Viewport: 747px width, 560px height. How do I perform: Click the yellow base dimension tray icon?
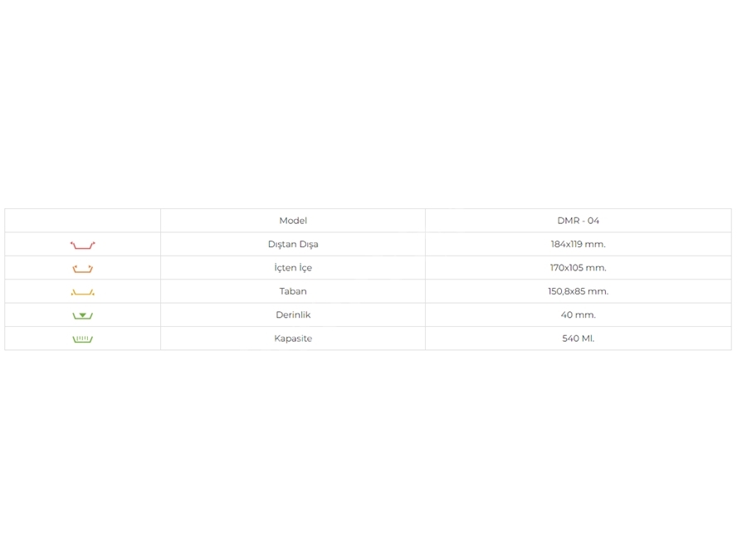click(x=82, y=292)
